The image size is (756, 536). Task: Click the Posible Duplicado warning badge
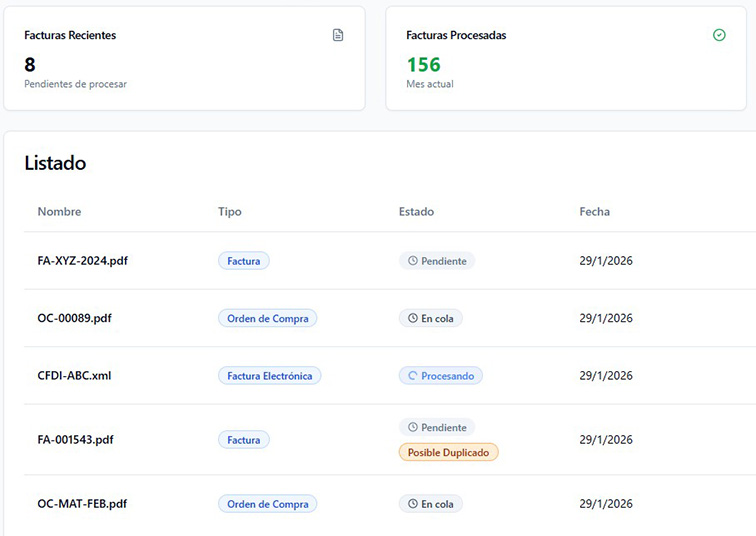point(448,453)
